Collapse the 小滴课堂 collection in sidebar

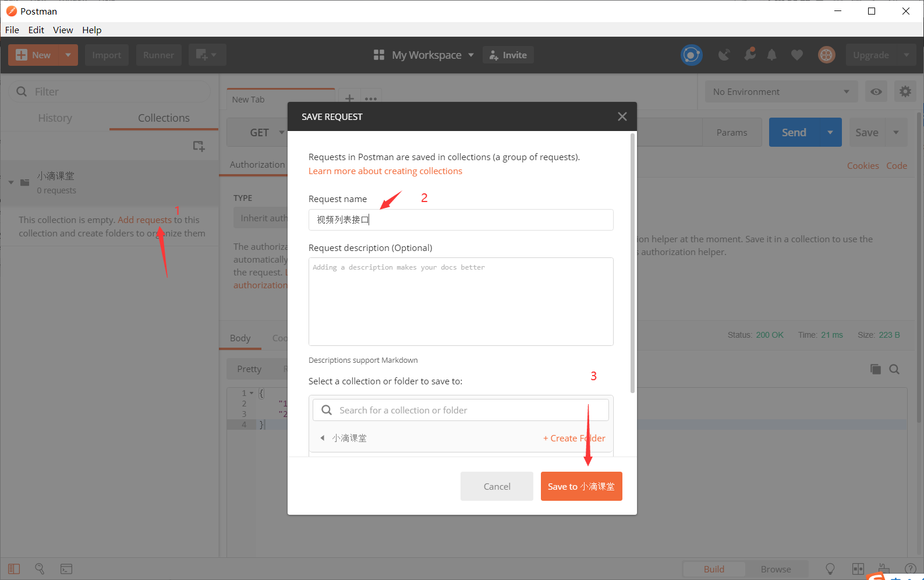(x=11, y=182)
